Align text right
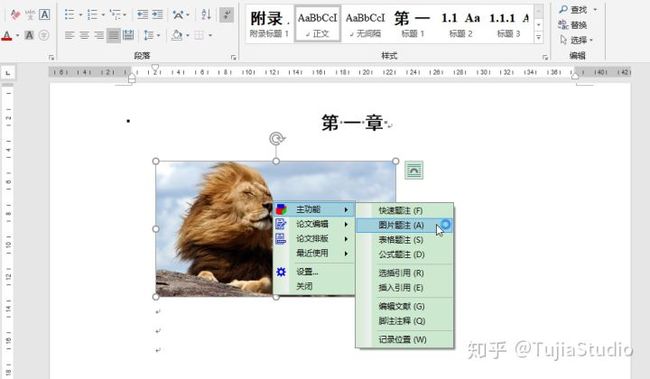 click(x=99, y=36)
